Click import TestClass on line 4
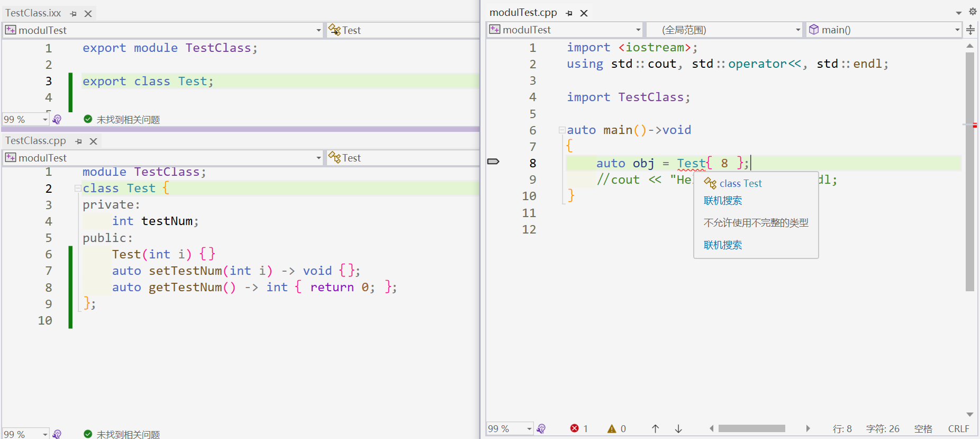Image resolution: width=980 pixels, height=439 pixels. point(629,97)
